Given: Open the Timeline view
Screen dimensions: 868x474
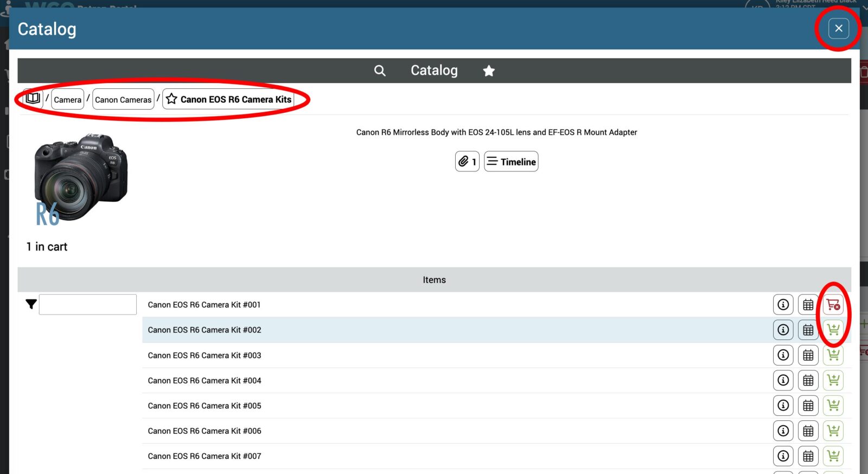Looking at the screenshot, I should (x=511, y=162).
